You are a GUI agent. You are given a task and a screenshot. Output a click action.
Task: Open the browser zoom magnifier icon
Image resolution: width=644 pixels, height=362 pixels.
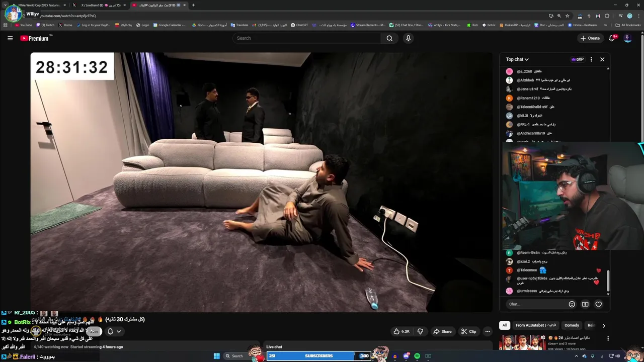tap(559, 16)
